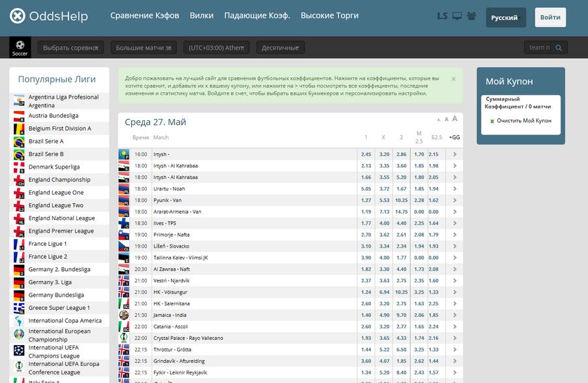Open the Падающие Коэф. menu
This screenshot has width=588, height=383.
tap(257, 16)
